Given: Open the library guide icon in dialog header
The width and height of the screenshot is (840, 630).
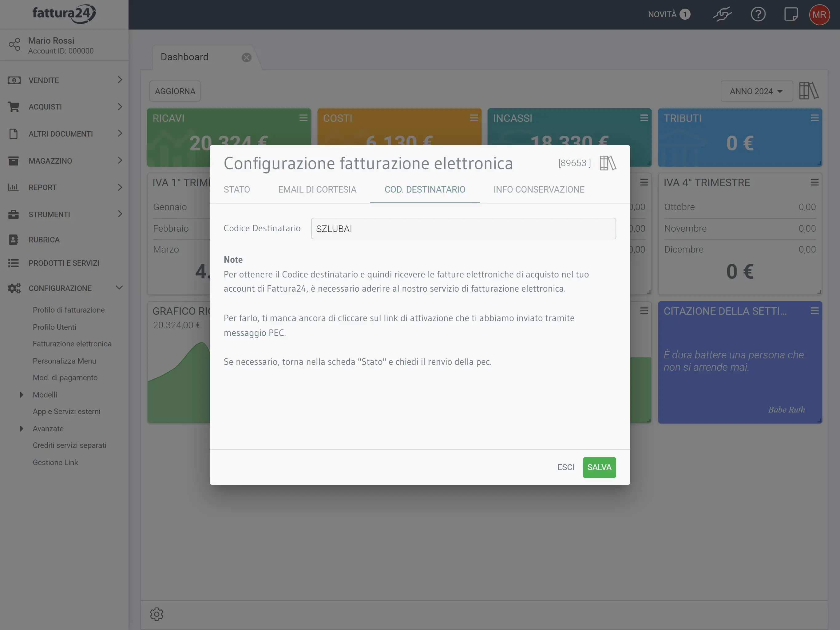Looking at the screenshot, I should (x=608, y=163).
